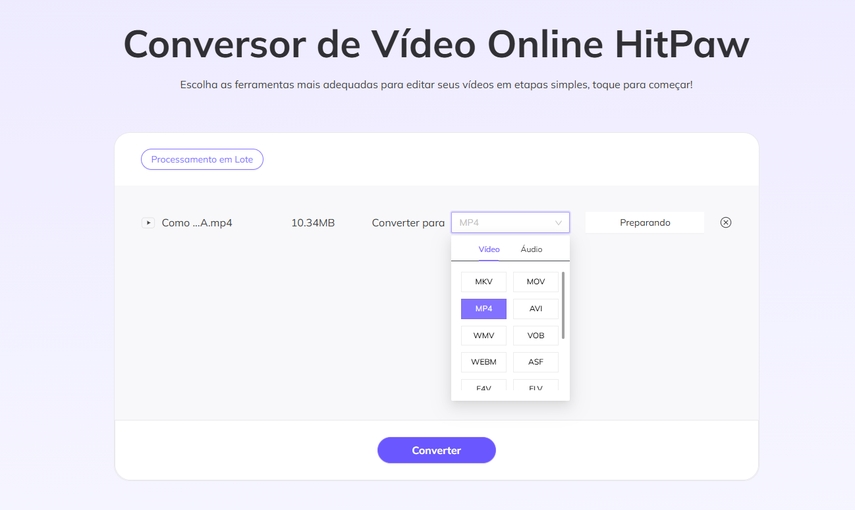Click the Converter para label
Viewport: 855px width, 510px height.
tap(408, 223)
